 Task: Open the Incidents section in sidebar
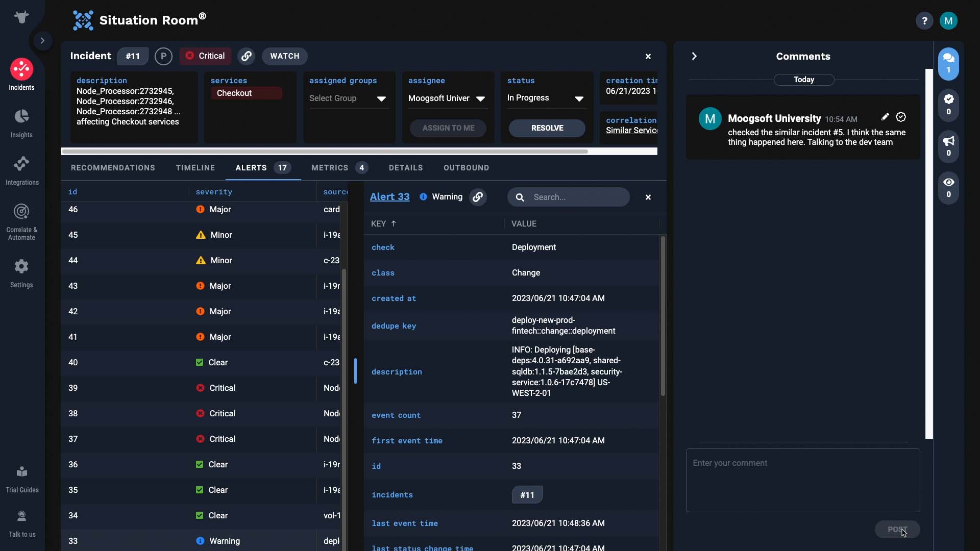pos(21,75)
